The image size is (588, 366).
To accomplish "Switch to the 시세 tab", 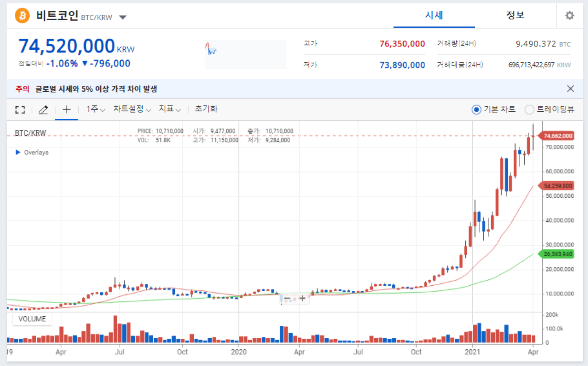I will coord(434,16).
